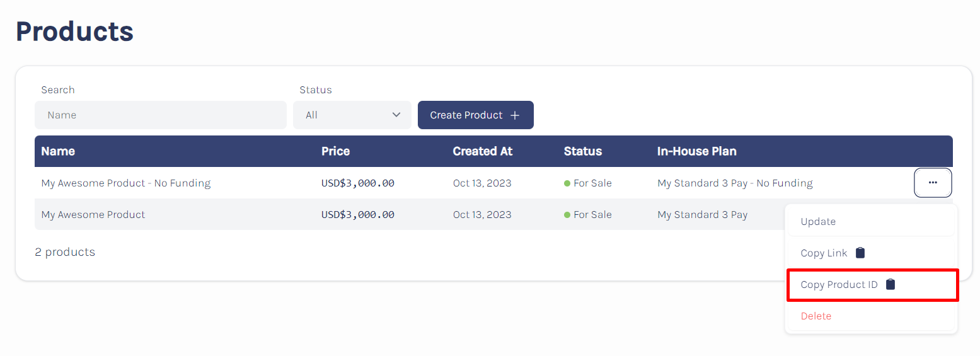The width and height of the screenshot is (980, 356).
Task: Click the Created At column header
Action: 483,151
